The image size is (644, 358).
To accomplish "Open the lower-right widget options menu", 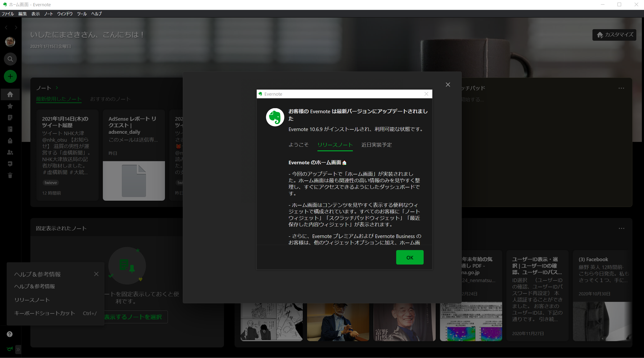I will tap(622, 228).
